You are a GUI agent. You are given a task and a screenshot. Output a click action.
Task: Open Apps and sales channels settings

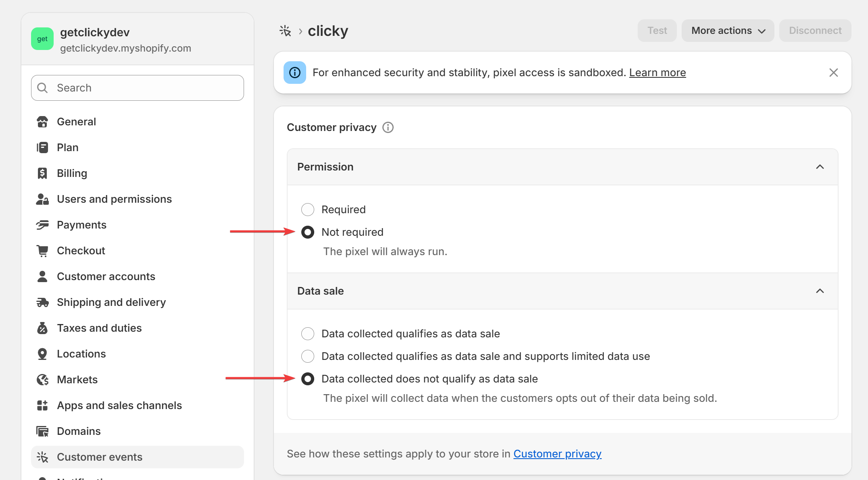[119, 405]
